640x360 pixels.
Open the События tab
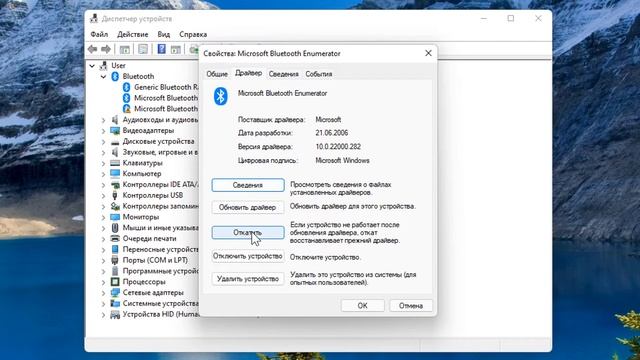coord(318,74)
